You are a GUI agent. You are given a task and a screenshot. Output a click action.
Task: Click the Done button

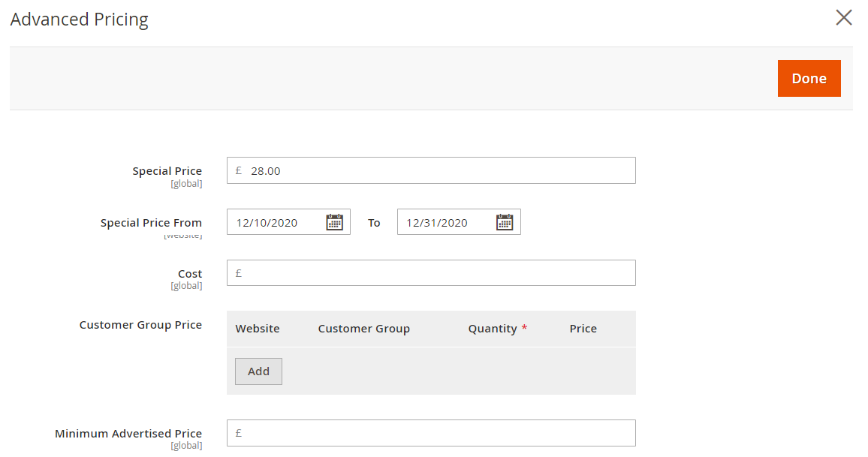pos(809,79)
